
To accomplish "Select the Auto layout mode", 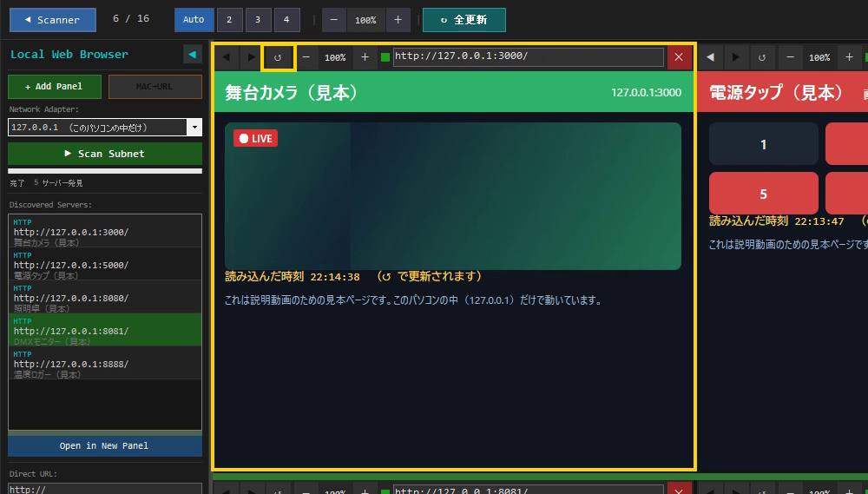I will 194,19.
